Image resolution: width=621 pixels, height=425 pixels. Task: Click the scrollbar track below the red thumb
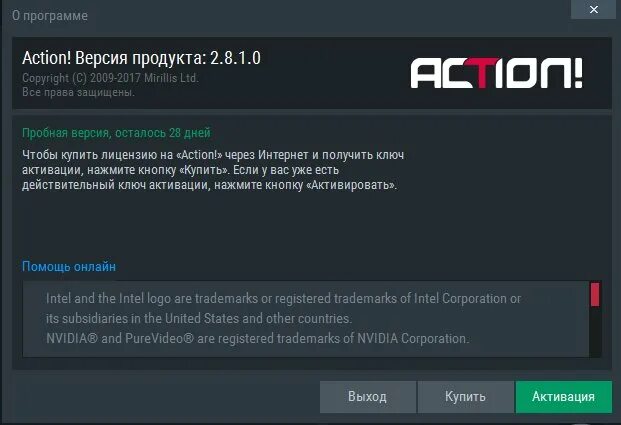595,332
